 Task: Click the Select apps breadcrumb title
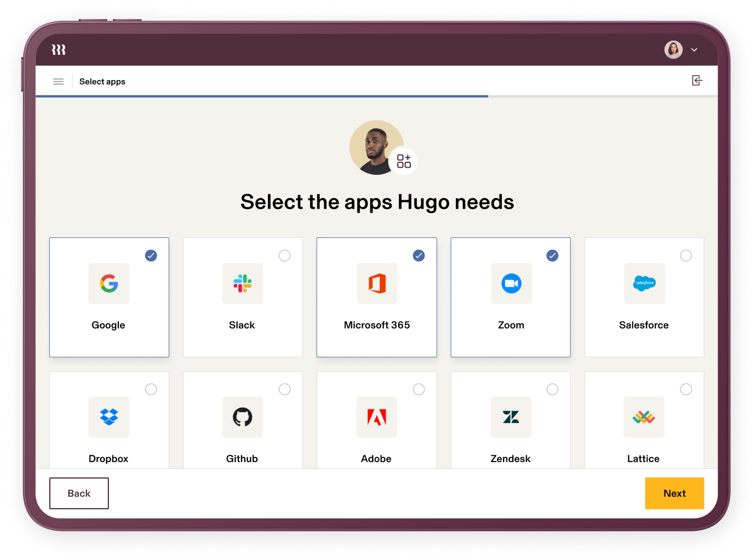pos(102,82)
